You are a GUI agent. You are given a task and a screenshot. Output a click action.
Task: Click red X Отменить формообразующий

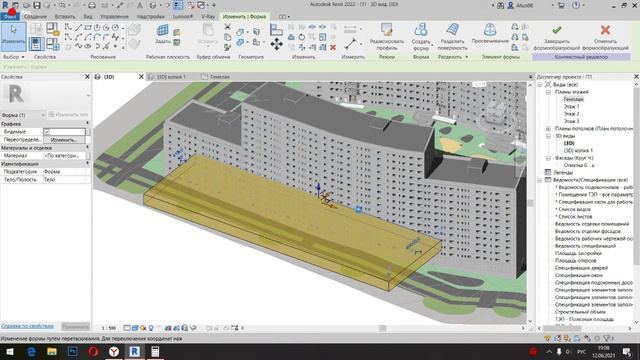pyautogui.click(x=605, y=30)
